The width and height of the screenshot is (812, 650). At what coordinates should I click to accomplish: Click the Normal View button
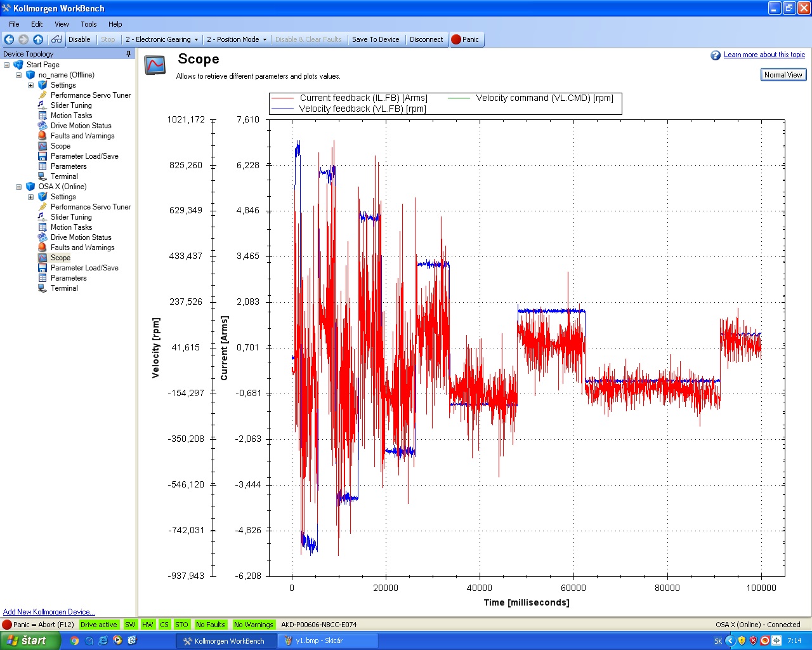[x=783, y=75]
